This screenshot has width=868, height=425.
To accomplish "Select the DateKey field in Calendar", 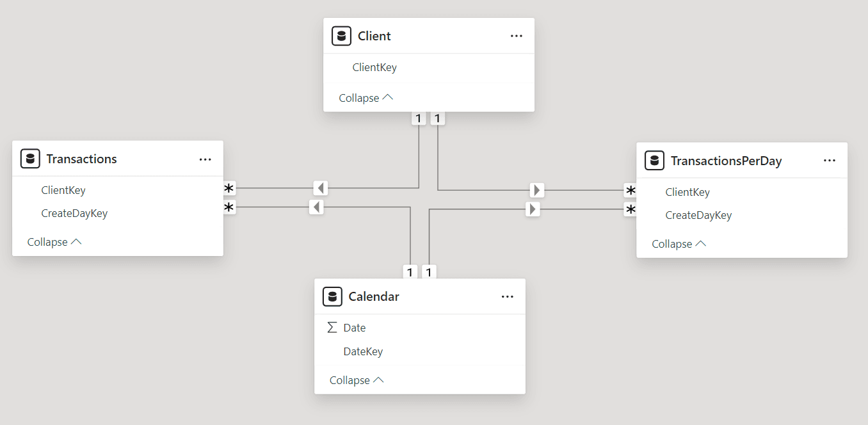I will click(x=363, y=351).
